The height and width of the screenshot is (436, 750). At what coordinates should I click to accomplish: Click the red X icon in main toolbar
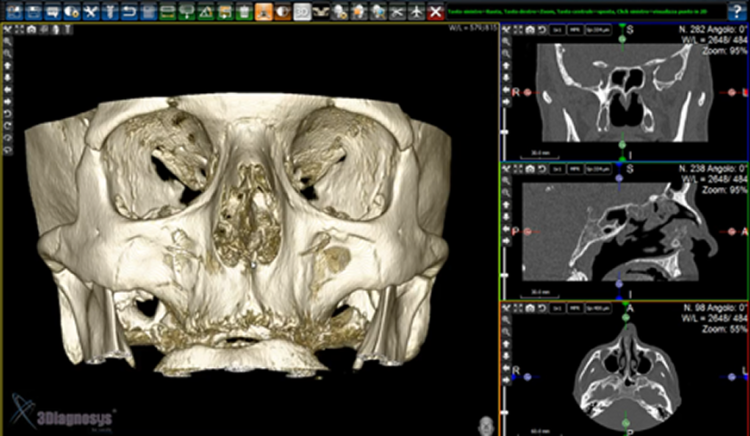[x=435, y=12]
